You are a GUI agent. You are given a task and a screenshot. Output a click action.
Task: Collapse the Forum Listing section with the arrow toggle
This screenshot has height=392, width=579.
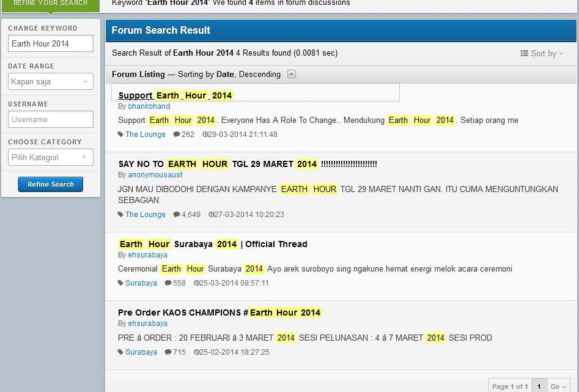tap(292, 74)
